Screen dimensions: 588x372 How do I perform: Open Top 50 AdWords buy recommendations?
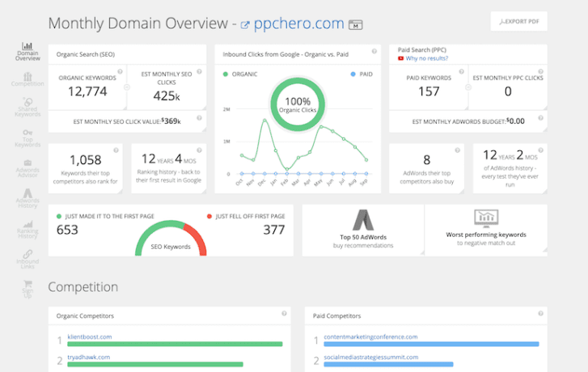(x=363, y=230)
